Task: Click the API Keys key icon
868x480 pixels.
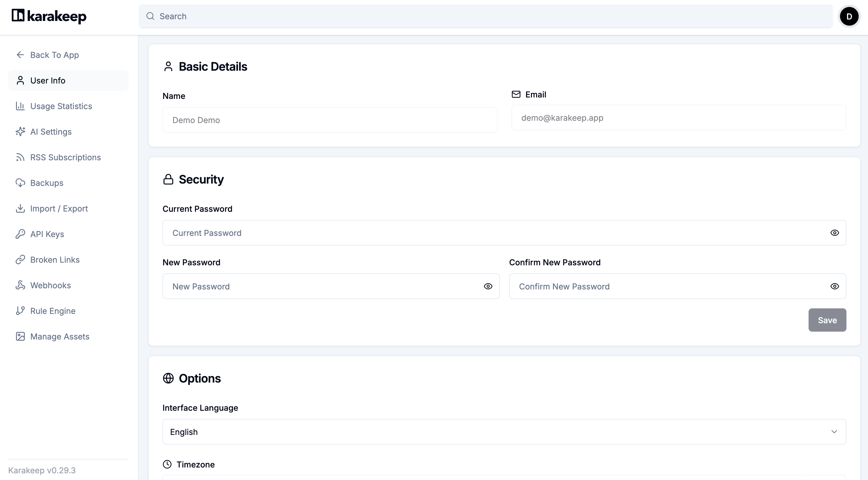Action: point(20,234)
